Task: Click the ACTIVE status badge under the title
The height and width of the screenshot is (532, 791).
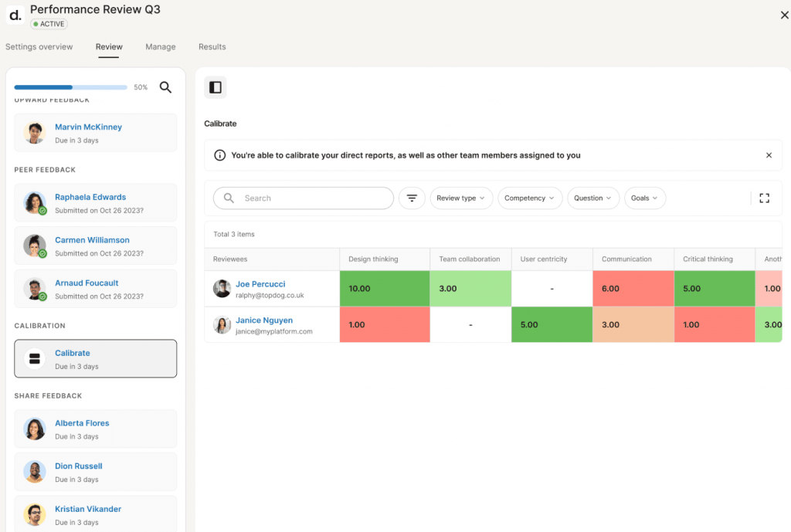Action: (x=48, y=24)
